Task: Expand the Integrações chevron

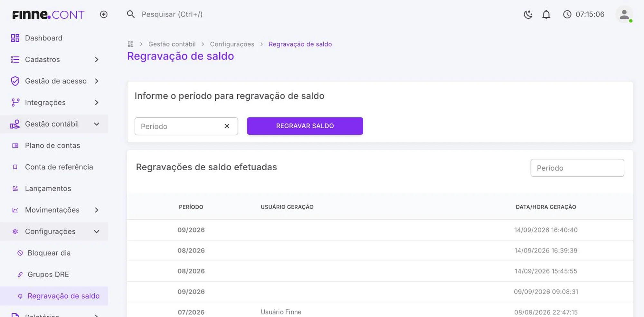Action: (97, 103)
